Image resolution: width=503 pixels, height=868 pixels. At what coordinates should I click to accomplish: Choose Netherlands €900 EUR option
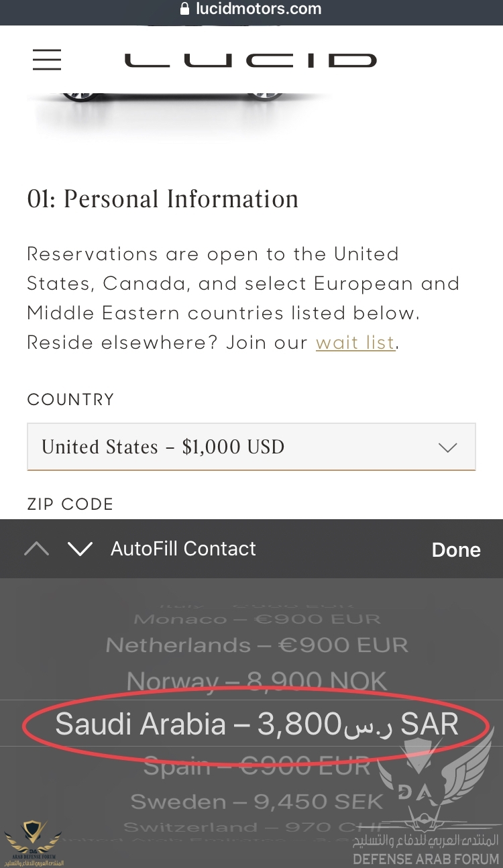pos(257,645)
